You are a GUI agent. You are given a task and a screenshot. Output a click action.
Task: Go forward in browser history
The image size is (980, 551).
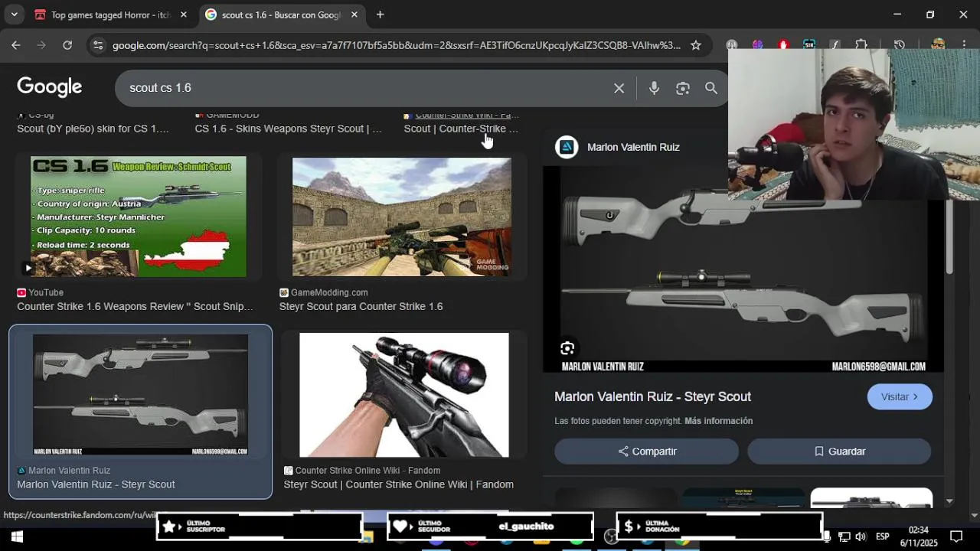(41, 45)
